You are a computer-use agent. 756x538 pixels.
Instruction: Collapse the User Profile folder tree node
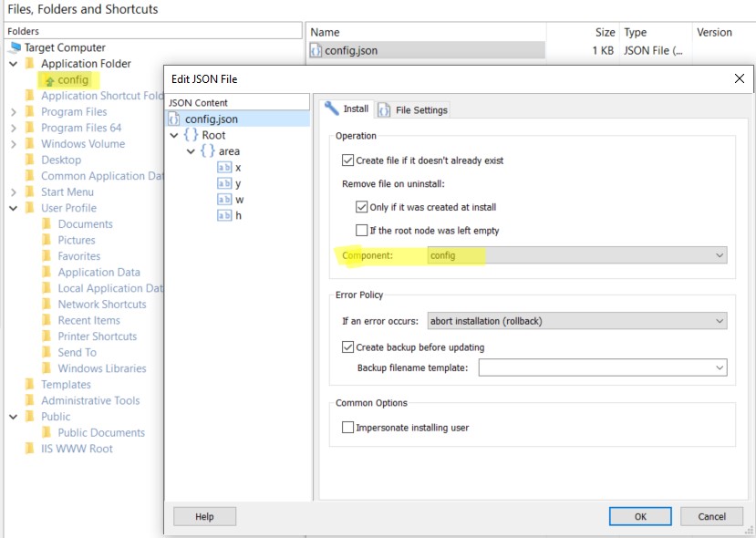coord(14,208)
